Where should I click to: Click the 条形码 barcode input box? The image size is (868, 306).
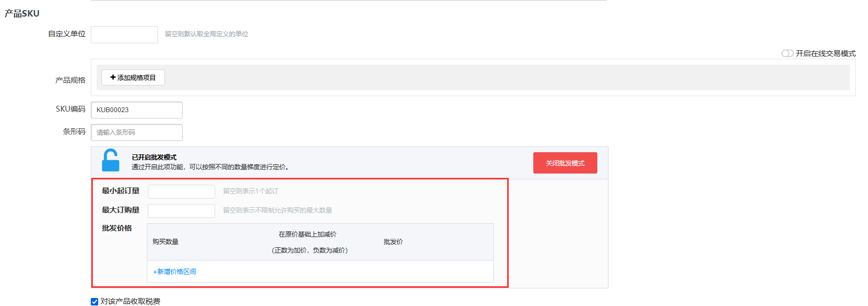pyautogui.click(x=137, y=132)
